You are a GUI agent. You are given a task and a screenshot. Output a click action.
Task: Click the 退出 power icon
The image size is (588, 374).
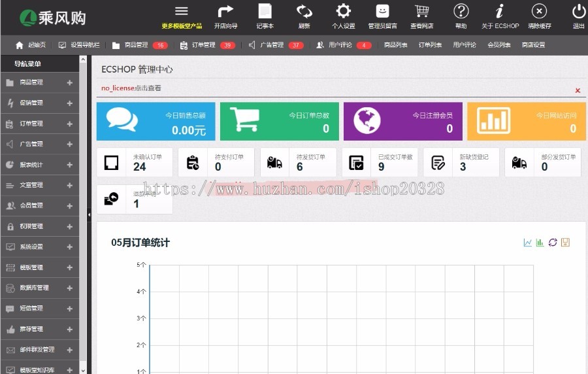579,11
